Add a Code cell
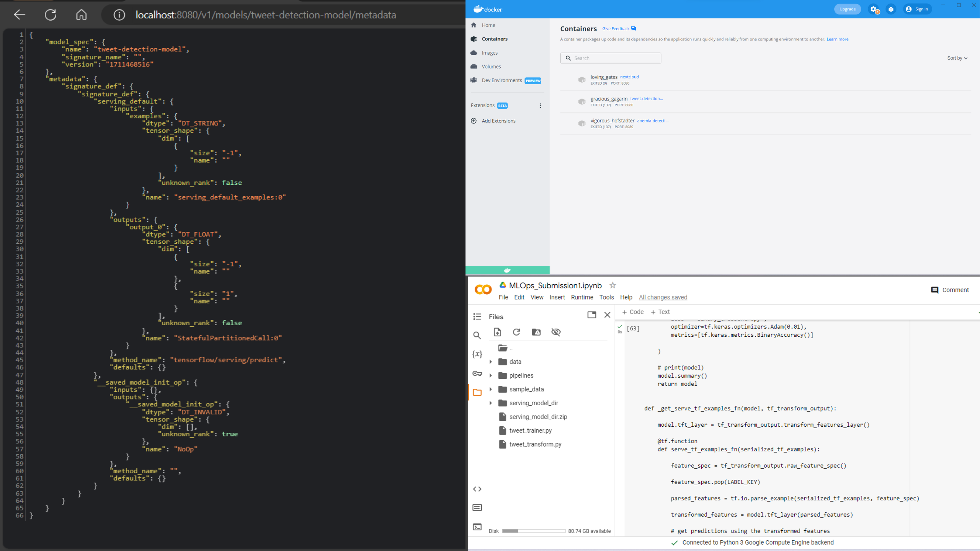This screenshot has height=551, width=980. 633,312
